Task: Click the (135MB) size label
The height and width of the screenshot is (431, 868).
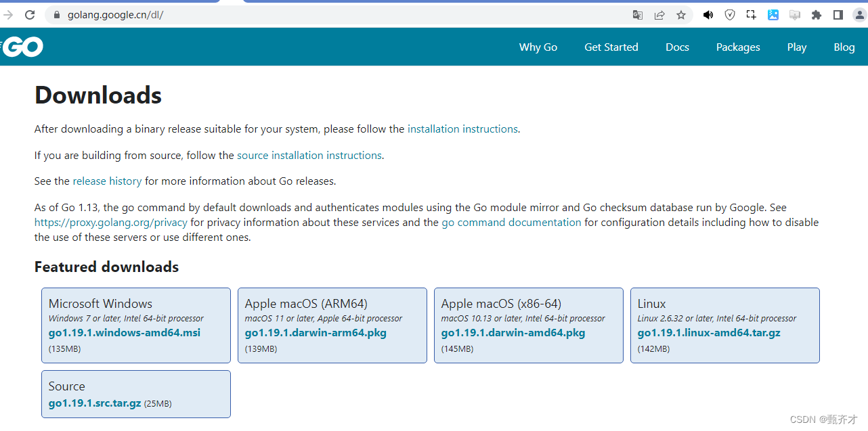Action: (64, 349)
